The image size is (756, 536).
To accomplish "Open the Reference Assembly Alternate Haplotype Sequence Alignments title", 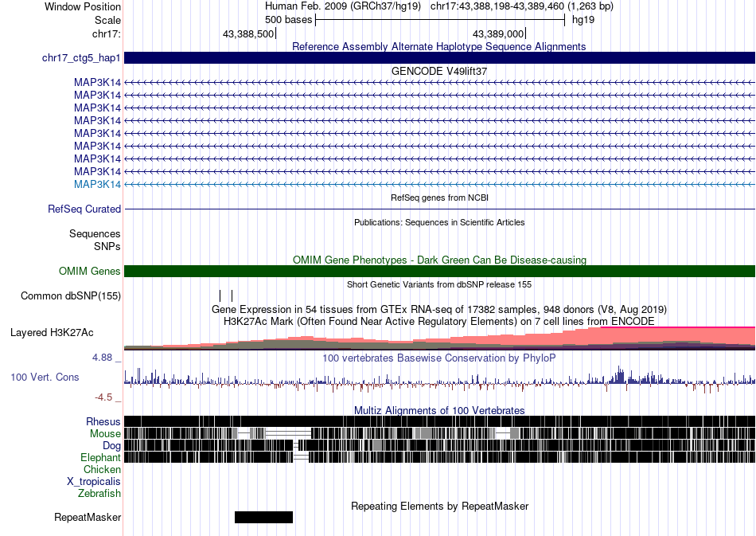I will tap(439, 46).
